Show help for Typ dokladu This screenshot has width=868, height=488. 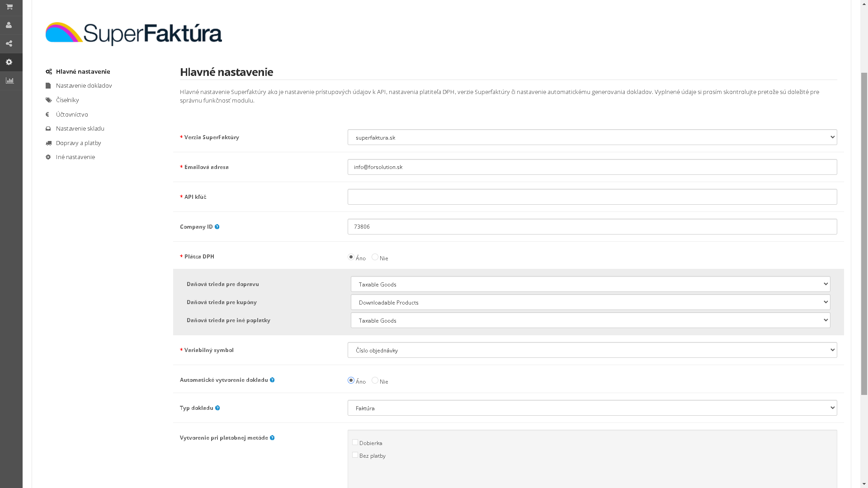coord(217,408)
